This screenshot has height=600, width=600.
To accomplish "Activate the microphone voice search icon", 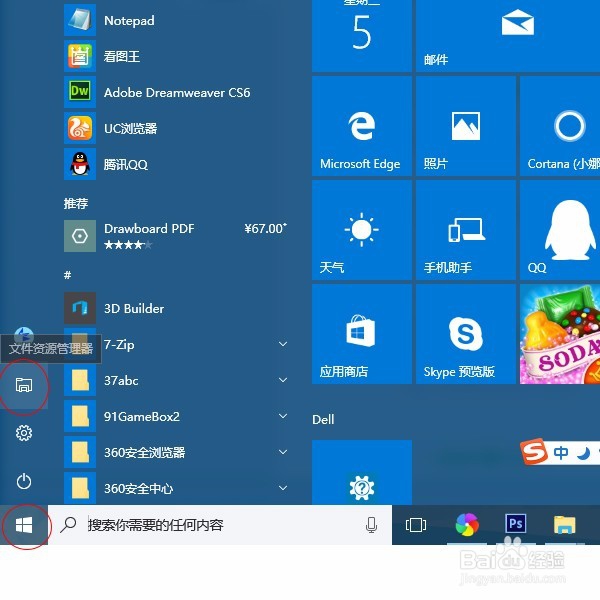I will coord(371,525).
